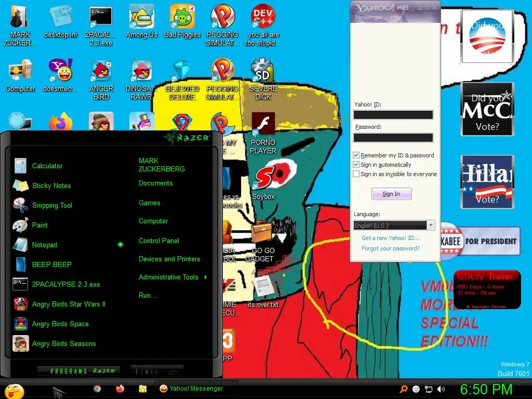
Task: Click the Chrome icon in the taskbar
Action: pos(97,389)
